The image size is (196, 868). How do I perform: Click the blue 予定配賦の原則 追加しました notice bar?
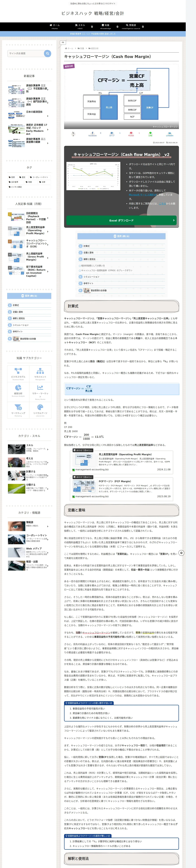pyautogui.click(x=93, y=34)
